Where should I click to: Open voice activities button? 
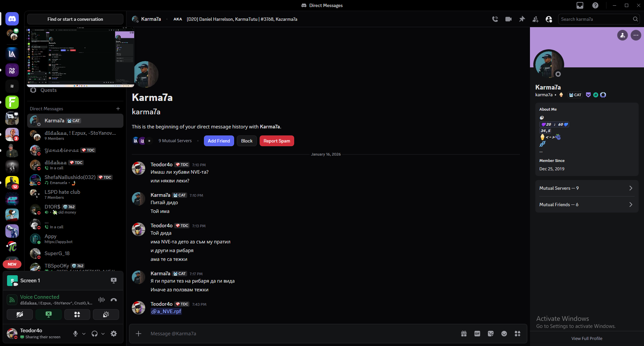[77, 314]
